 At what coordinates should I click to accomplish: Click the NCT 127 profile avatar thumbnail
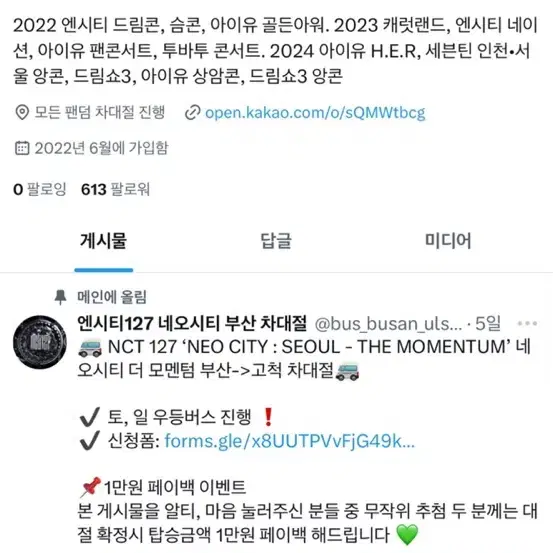point(40,342)
